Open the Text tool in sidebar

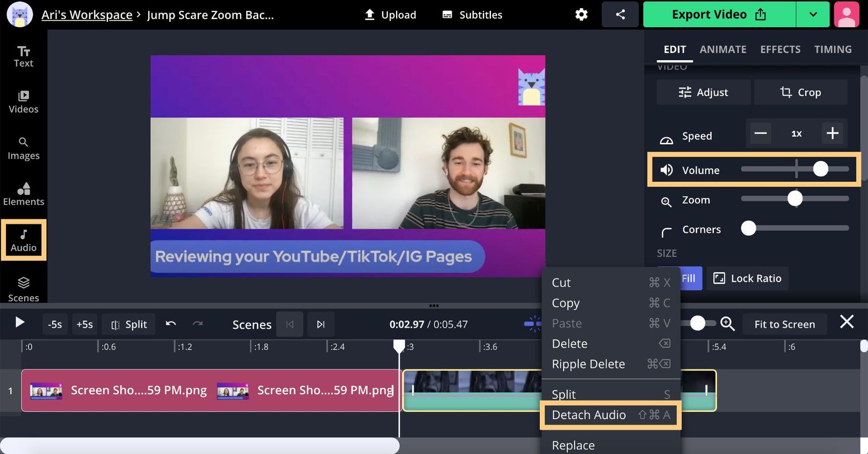click(x=23, y=56)
